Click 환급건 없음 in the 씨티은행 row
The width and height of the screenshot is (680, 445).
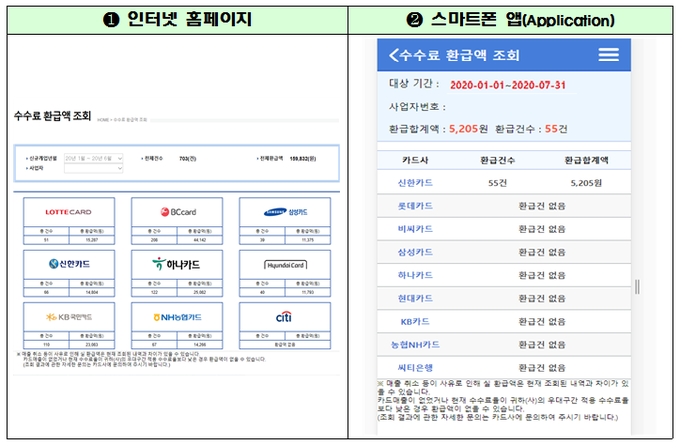tap(542, 368)
